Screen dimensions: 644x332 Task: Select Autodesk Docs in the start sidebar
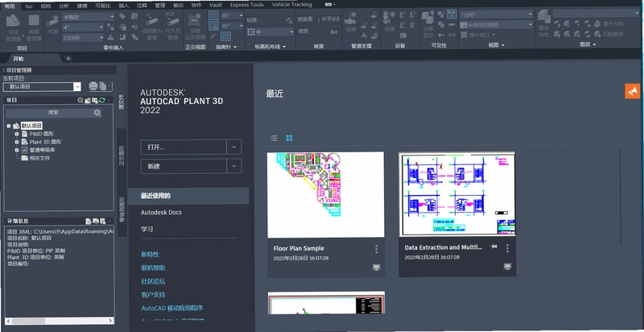click(x=161, y=213)
